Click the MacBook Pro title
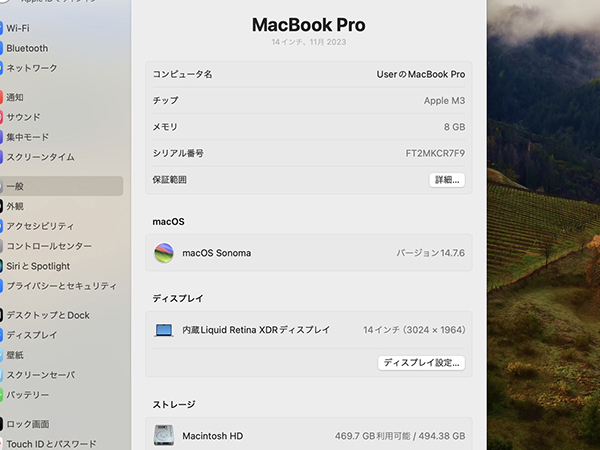This screenshot has height=450, width=600. 308,25
